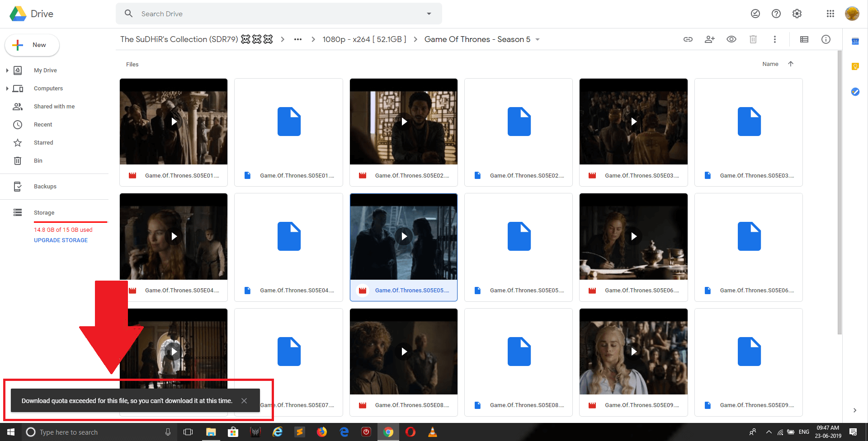The height and width of the screenshot is (441, 868).
Task: Open Google Keep side panel
Action: [x=855, y=66]
